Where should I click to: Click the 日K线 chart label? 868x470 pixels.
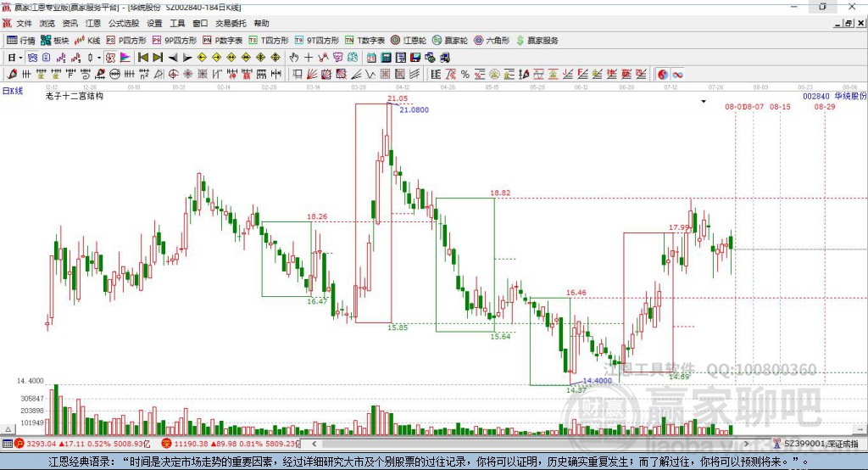[x=12, y=91]
